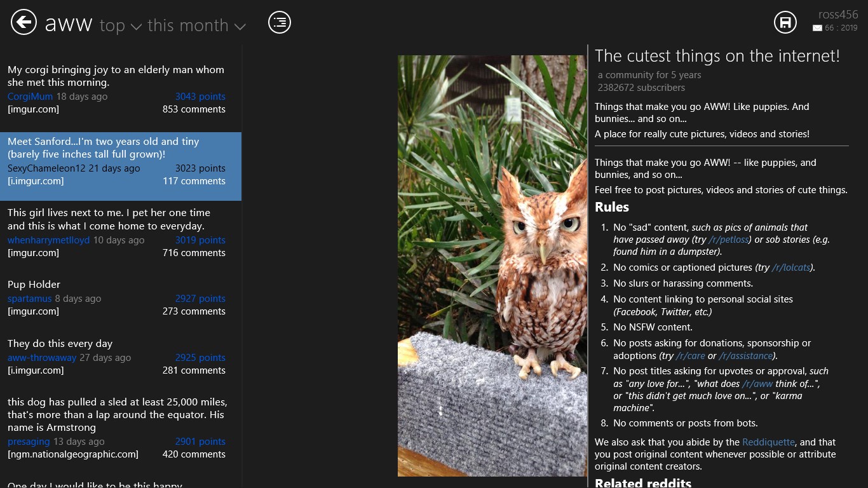Image resolution: width=868 pixels, height=488 pixels.
Task: Click the 'Rules' heading in sidebar
Action: [612, 207]
